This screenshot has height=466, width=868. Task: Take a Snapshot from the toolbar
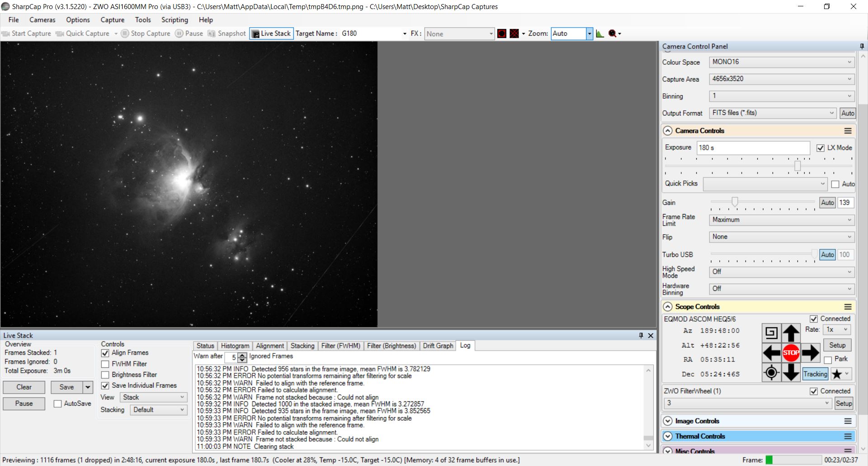(227, 33)
